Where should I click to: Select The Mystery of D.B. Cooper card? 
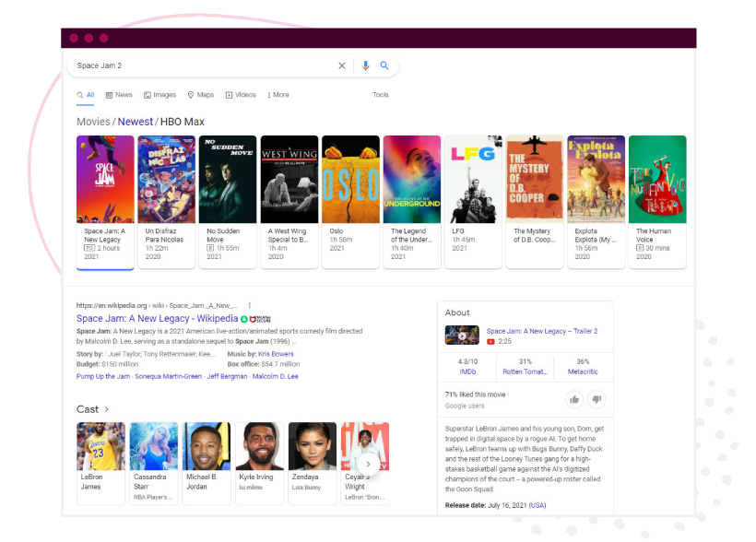[x=534, y=202]
